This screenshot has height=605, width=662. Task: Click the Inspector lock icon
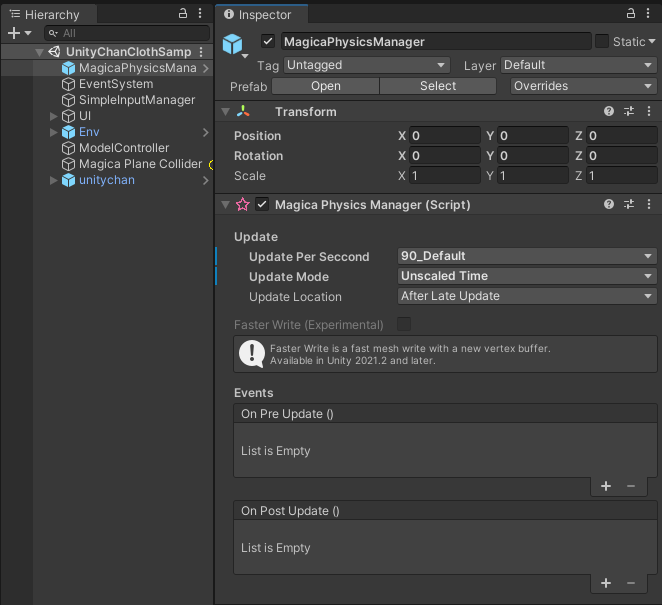630,14
